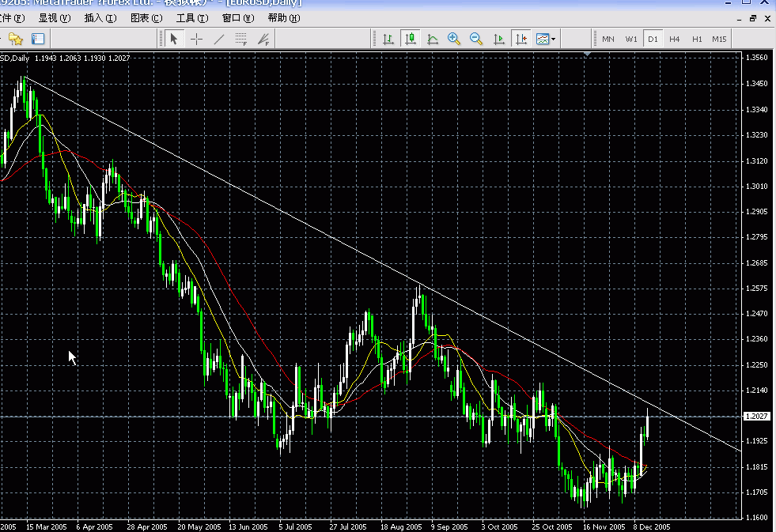Viewport: 776px width, 532px height.
Task: Click the chart shift triangle marker
Action: 587,54
